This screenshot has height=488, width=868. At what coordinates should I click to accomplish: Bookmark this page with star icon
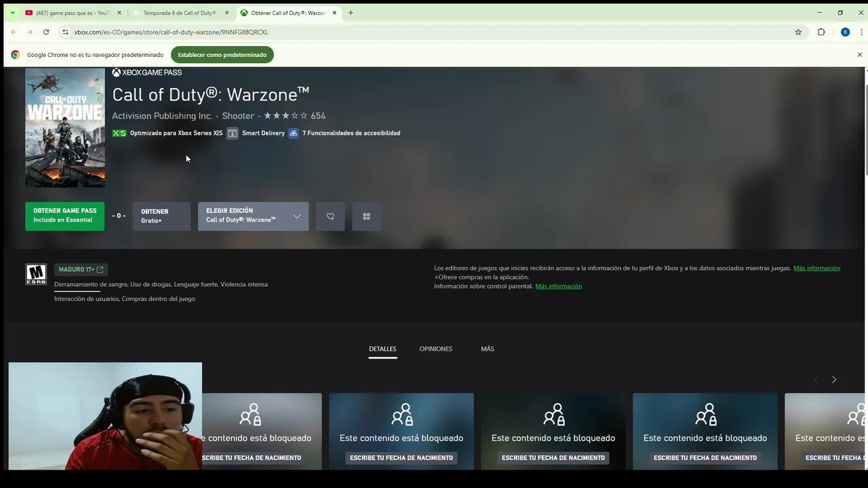pyautogui.click(x=798, y=32)
